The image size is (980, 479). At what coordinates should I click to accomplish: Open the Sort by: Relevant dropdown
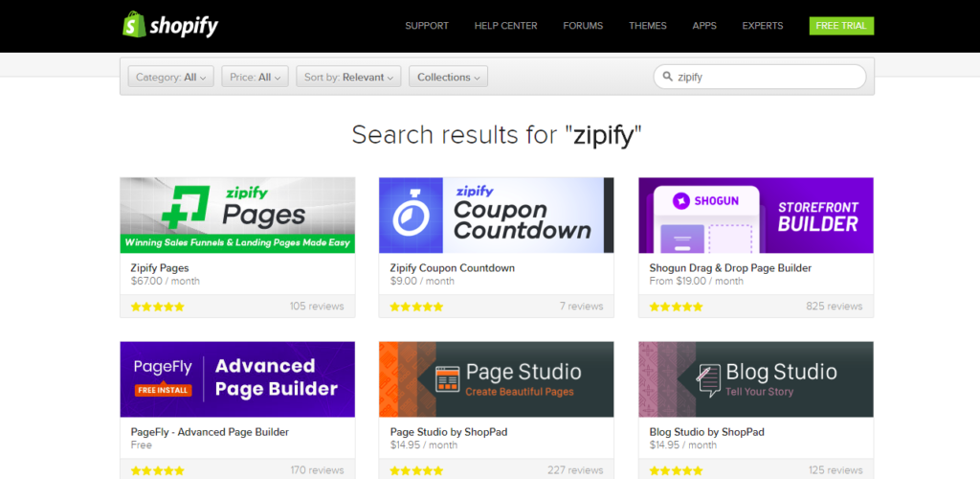[348, 77]
